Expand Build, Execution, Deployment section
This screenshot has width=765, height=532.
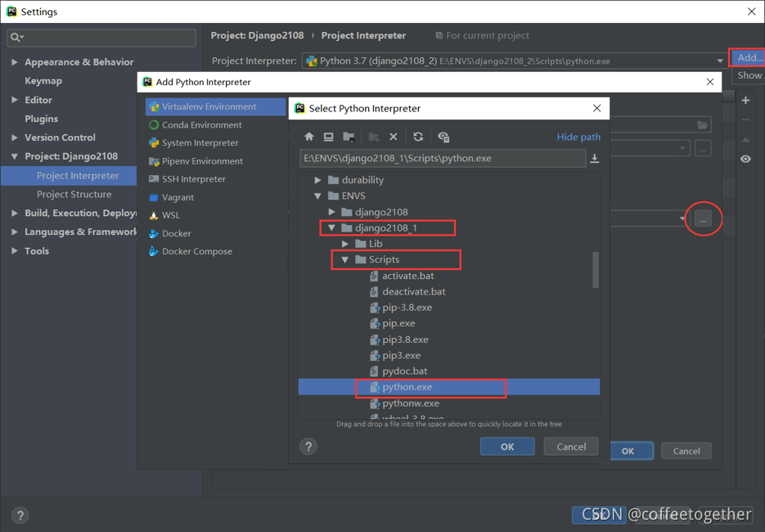tap(15, 213)
